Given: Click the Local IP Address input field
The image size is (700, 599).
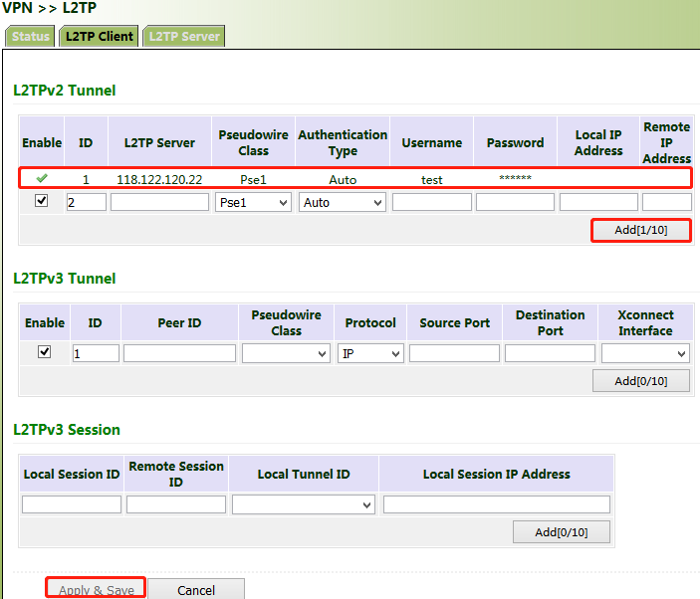Looking at the screenshot, I should tap(598, 202).
